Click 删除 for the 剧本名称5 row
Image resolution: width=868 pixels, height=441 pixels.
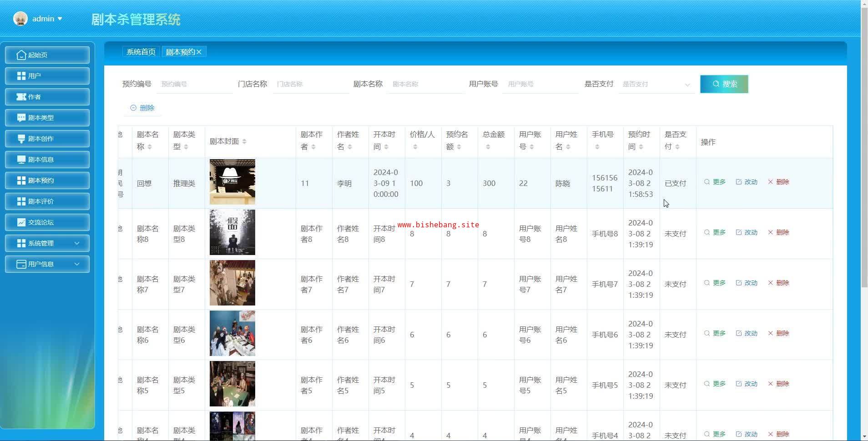click(x=778, y=384)
